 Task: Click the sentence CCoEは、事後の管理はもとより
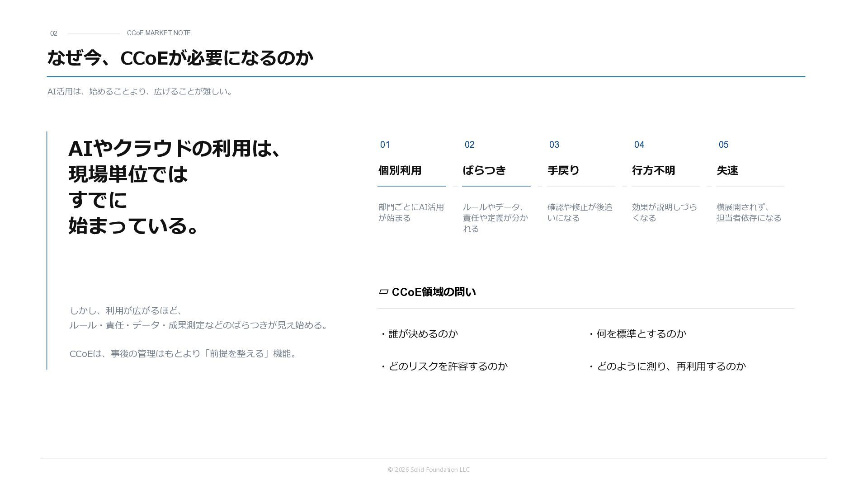pyautogui.click(x=184, y=354)
